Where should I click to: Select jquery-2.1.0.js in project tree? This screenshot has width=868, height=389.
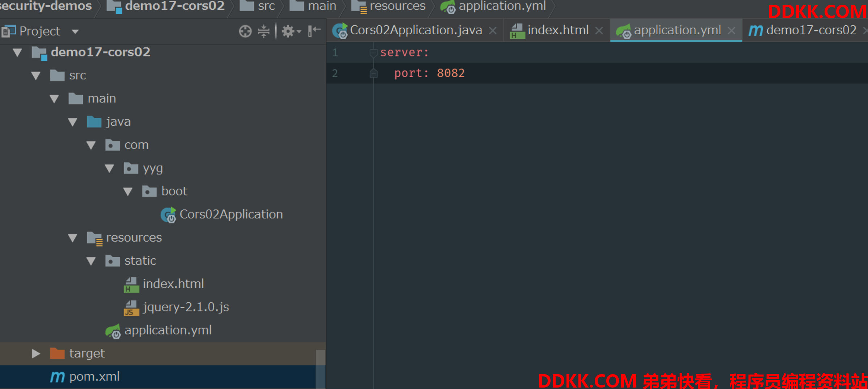click(186, 307)
